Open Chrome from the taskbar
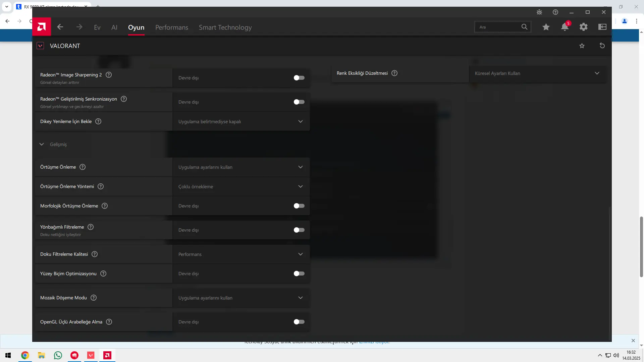 click(x=25, y=355)
